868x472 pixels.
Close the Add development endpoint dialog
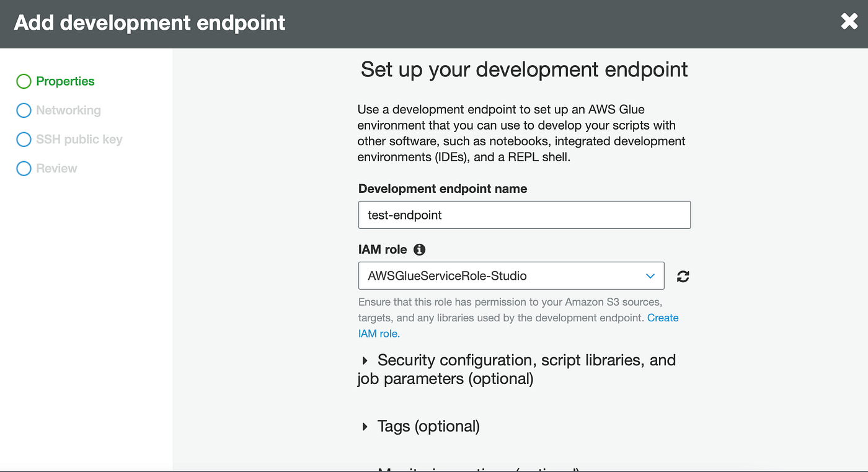(x=849, y=22)
